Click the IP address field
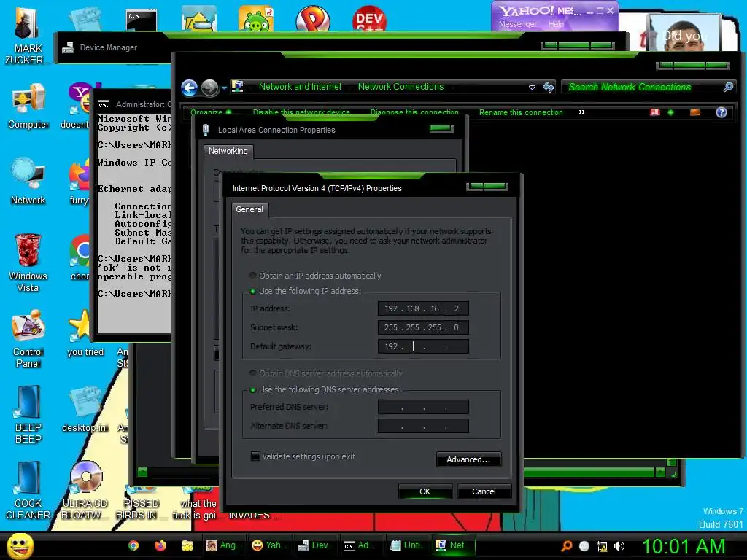747x560 pixels. pyautogui.click(x=423, y=308)
